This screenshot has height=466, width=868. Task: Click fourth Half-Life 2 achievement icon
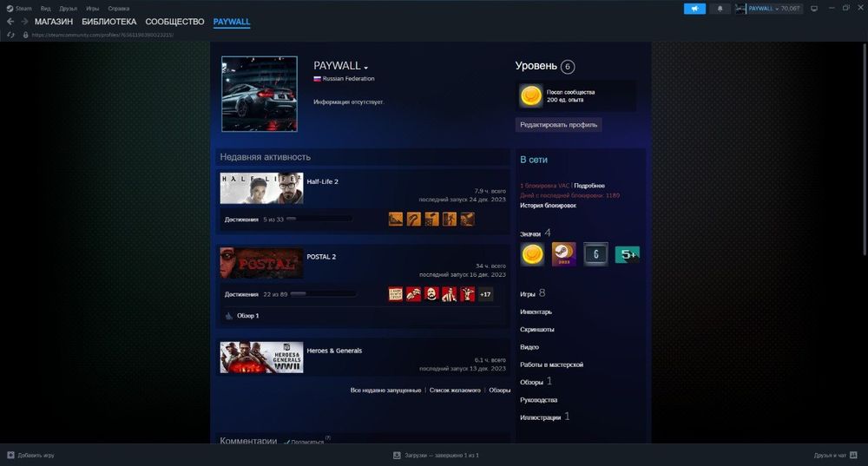coord(450,220)
